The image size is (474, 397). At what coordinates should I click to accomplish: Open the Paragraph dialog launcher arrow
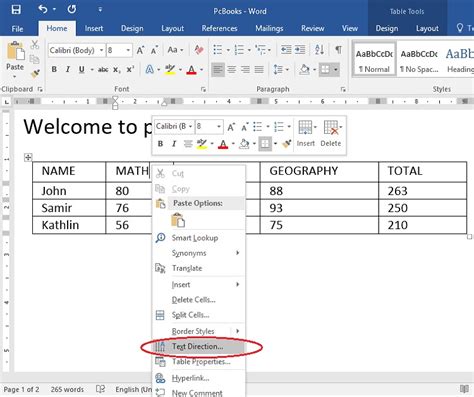coord(343,89)
